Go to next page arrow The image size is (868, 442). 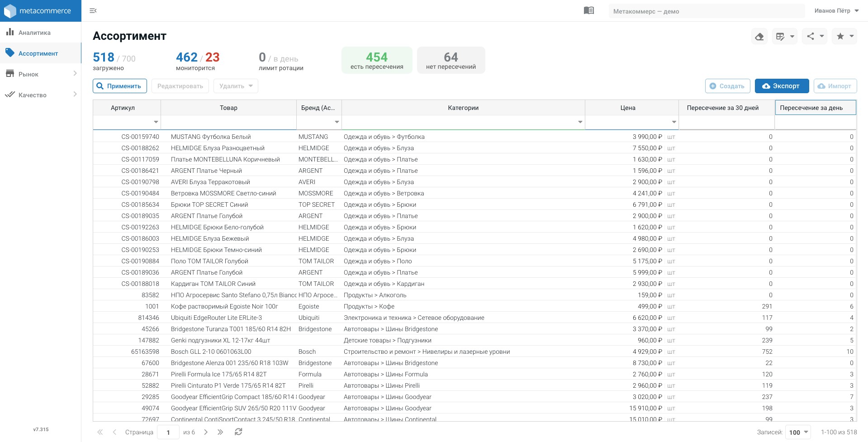pyautogui.click(x=206, y=432)
